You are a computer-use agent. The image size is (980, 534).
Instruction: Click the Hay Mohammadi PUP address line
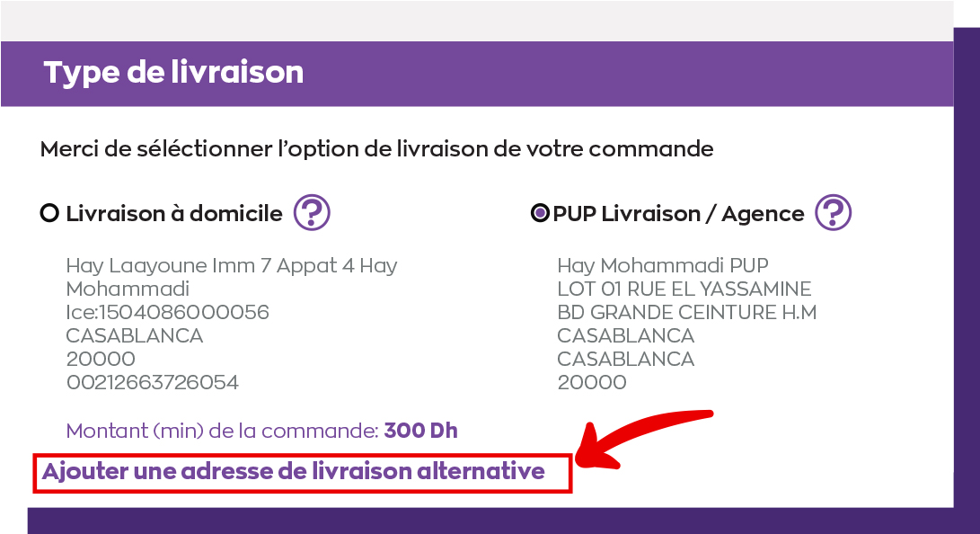pos(663,266)
